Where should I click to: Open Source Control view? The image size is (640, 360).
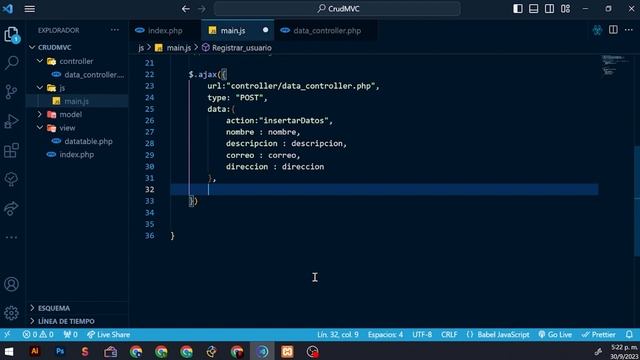pyautogui.click(x=11, y=91)
